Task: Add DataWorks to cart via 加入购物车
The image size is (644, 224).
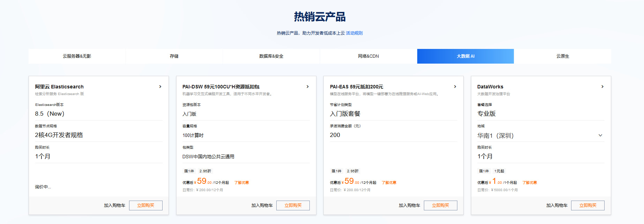Action: pyautogui.click(x=557, y=205)
